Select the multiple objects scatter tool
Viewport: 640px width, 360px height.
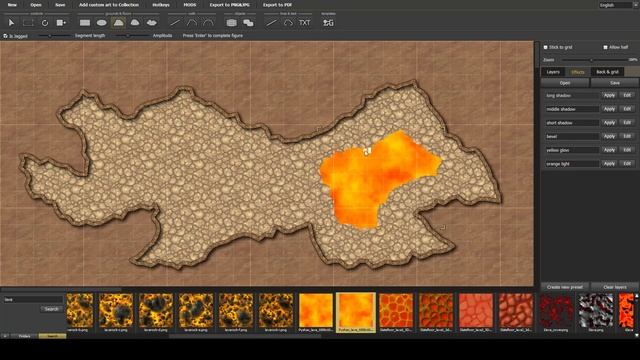248,23
